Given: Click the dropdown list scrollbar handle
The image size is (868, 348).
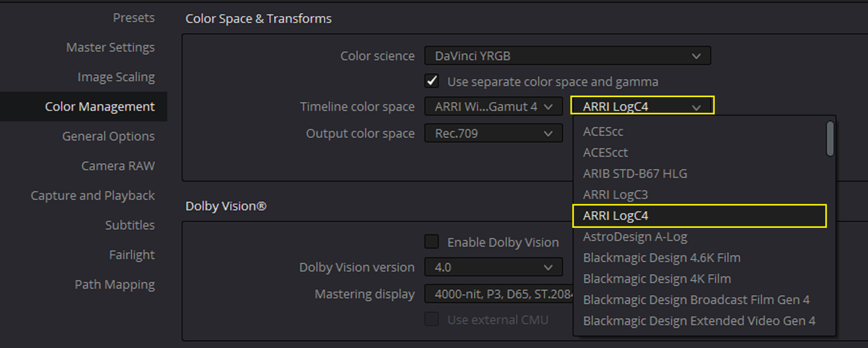Looking at the screenshot, I should [x=830, y=138].
